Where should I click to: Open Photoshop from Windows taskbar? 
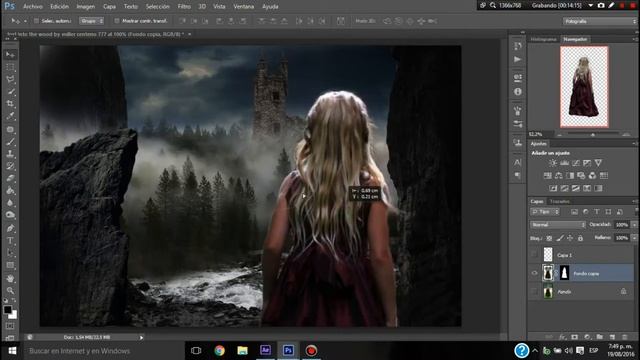click(x=288, y=351)
